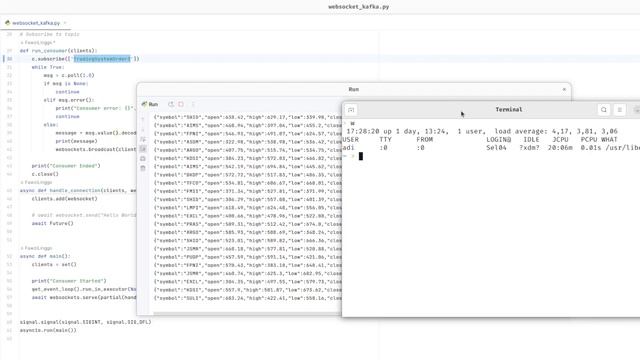Open a new tab in Terminal window
Image resolution: width=640 pixels, height=360 pixels.
pos(351,110)
